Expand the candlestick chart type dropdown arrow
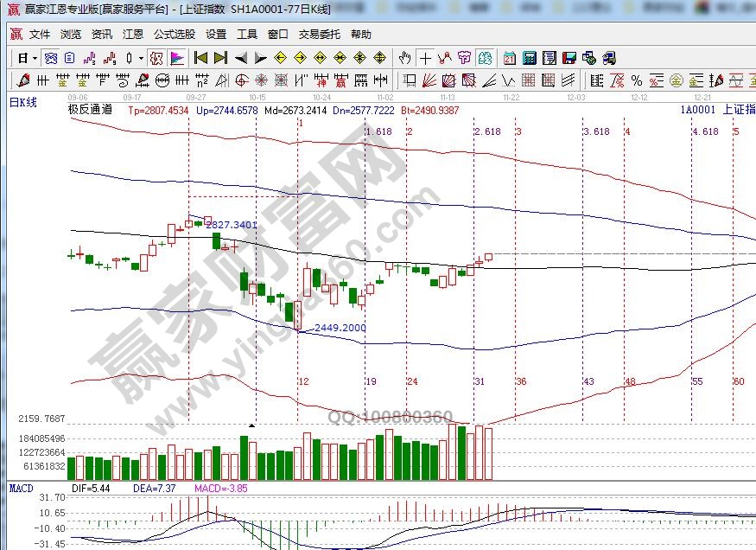This screenshot has width=756, height=550. tap(142, 58)
